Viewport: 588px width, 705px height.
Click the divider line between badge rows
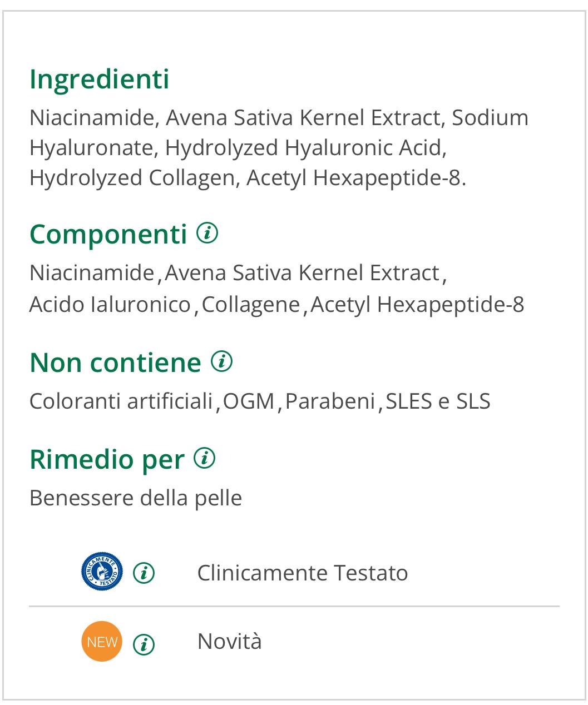pos(294,605)
